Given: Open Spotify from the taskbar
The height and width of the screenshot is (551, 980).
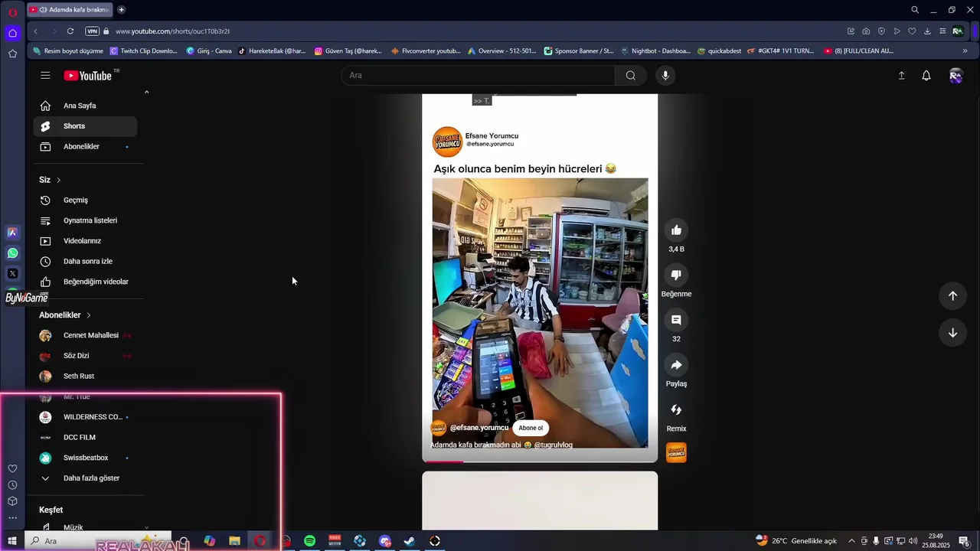Looking at the screenshot, I should pos(309,541).
